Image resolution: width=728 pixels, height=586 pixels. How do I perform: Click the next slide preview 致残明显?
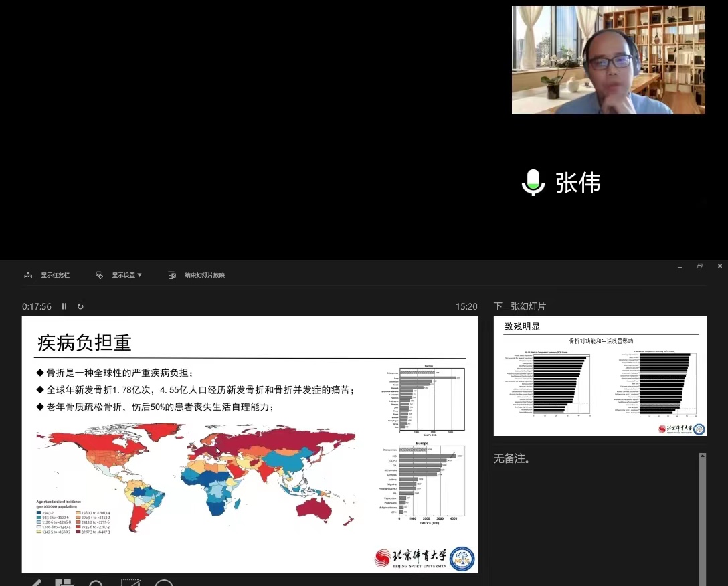pyautogui.click(x=600, y=377)
